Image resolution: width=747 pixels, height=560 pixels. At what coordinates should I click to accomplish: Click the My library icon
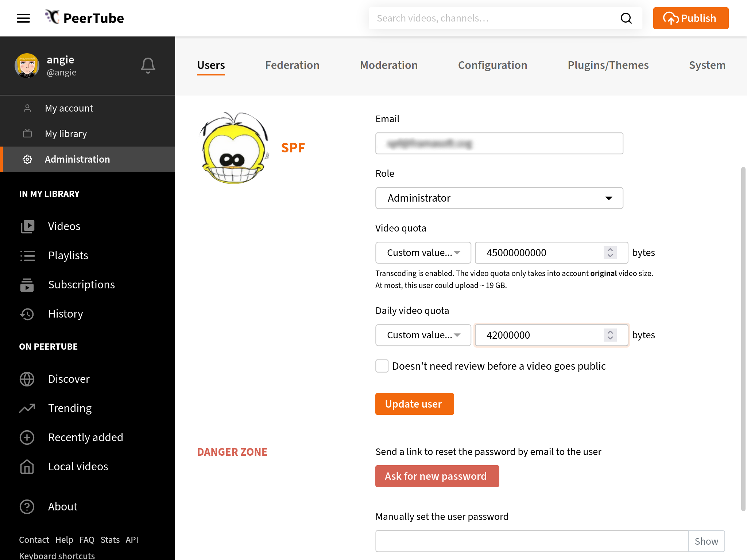[27, 133]
